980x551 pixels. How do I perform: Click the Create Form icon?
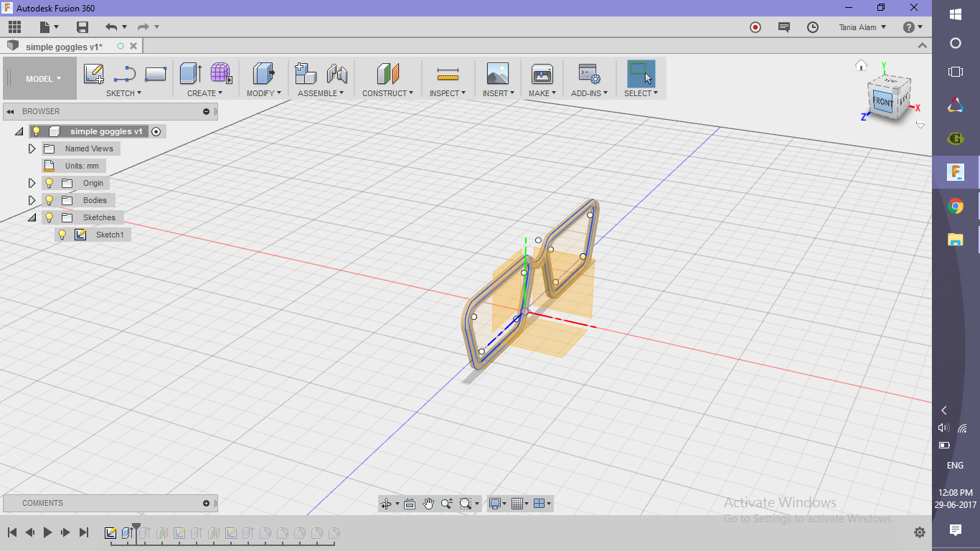[x=221, y=74]
